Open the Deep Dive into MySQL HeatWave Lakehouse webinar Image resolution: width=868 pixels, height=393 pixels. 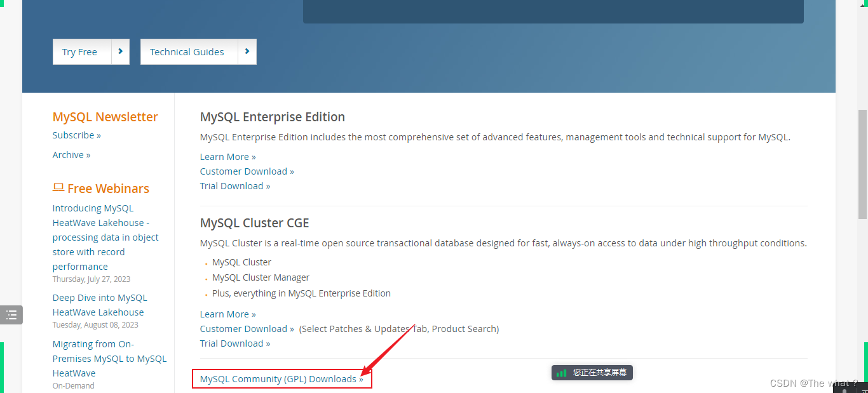[100, 305]
